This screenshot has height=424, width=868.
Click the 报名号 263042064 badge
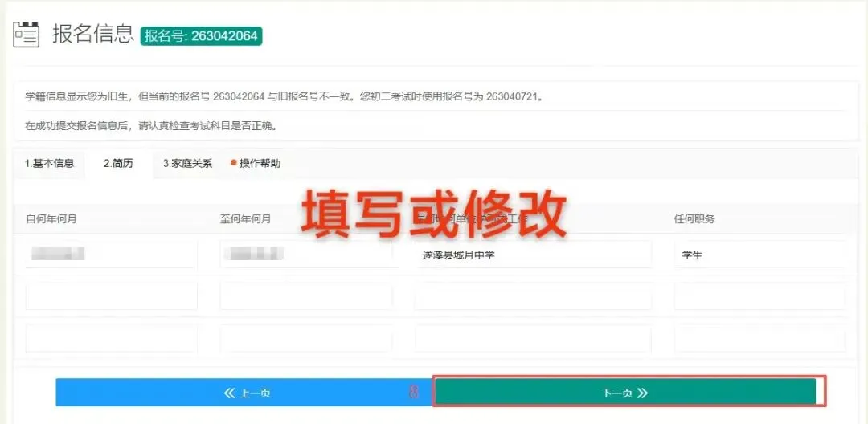tap(201, 36)
